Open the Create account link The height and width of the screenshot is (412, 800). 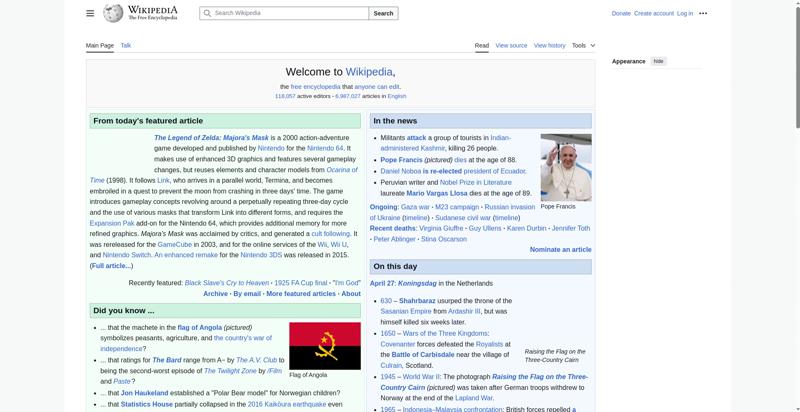654,13
